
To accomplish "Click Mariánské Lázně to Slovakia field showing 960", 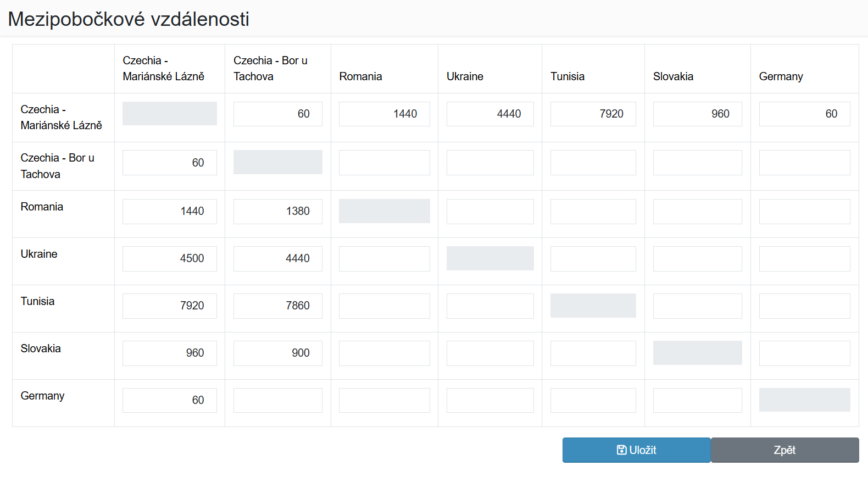I will point(698,114).
